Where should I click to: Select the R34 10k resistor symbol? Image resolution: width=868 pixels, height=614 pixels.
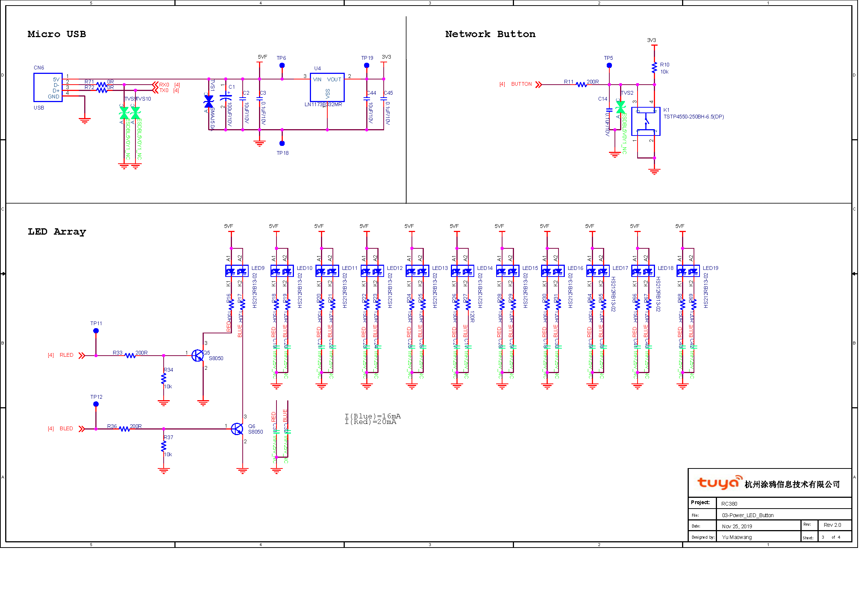[x=164, y=378]
